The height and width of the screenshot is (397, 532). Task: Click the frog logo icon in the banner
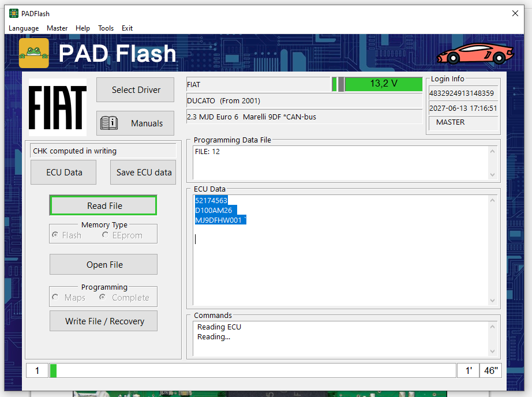click(x=34, y=53)
